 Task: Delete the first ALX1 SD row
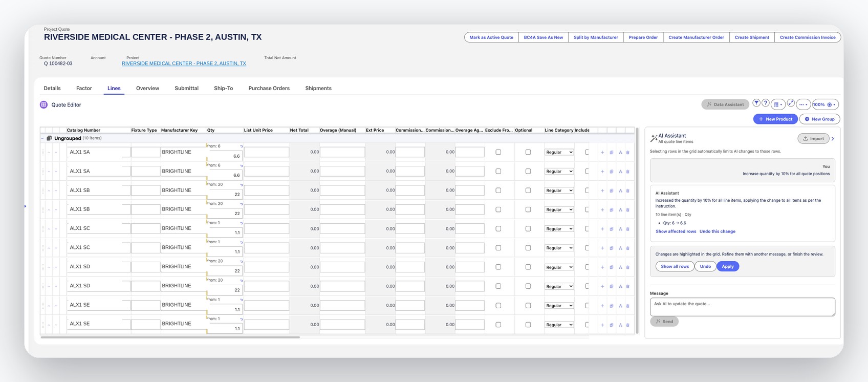(x=628, y=267)
